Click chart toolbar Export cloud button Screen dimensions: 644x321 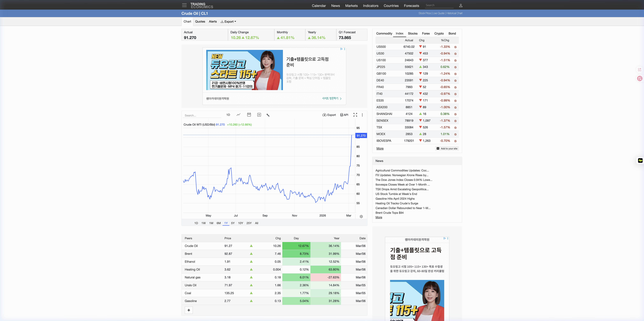click(x=329, y=115)
